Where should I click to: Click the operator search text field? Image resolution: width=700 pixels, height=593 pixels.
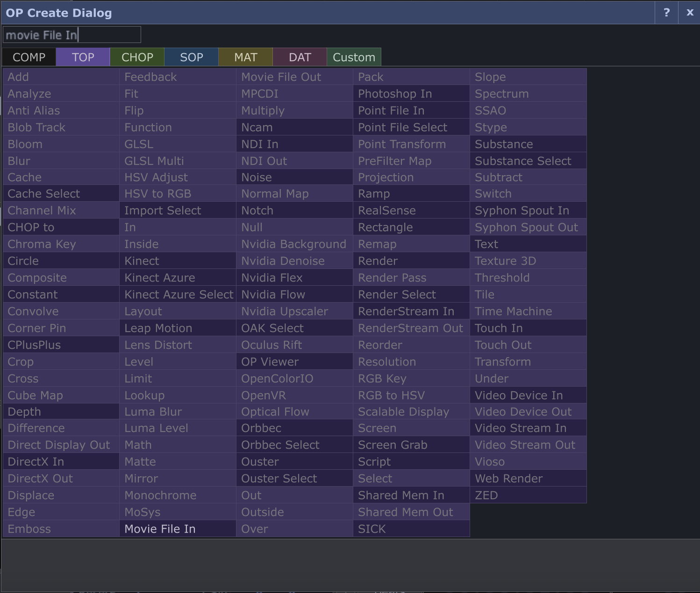71,35
